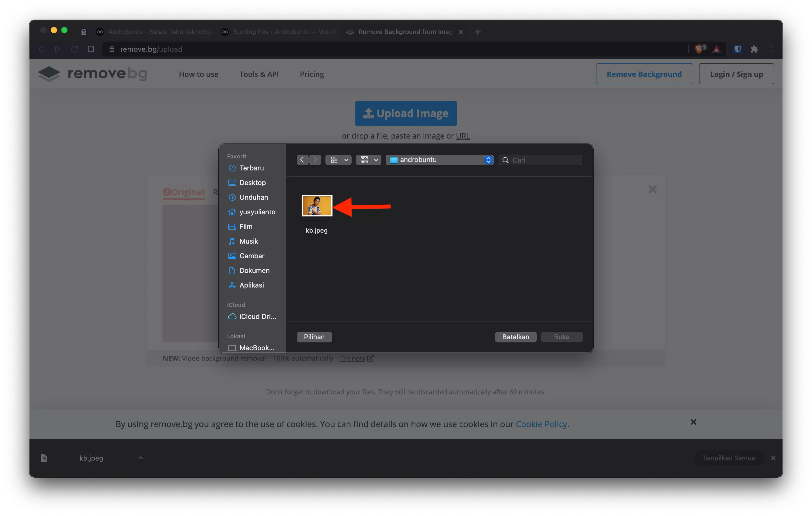Click the removebg logo

coord(93,73)
